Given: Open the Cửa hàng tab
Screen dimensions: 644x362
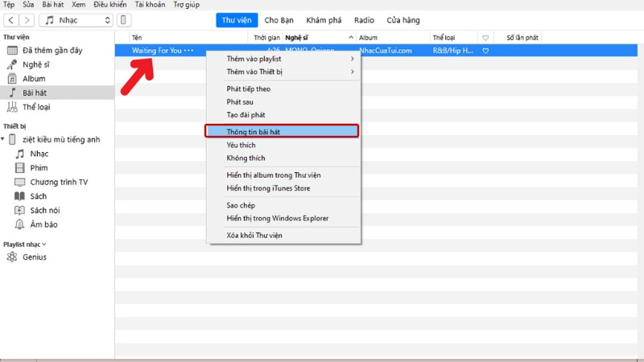Looking at the screenshot, I should [402, 20].
